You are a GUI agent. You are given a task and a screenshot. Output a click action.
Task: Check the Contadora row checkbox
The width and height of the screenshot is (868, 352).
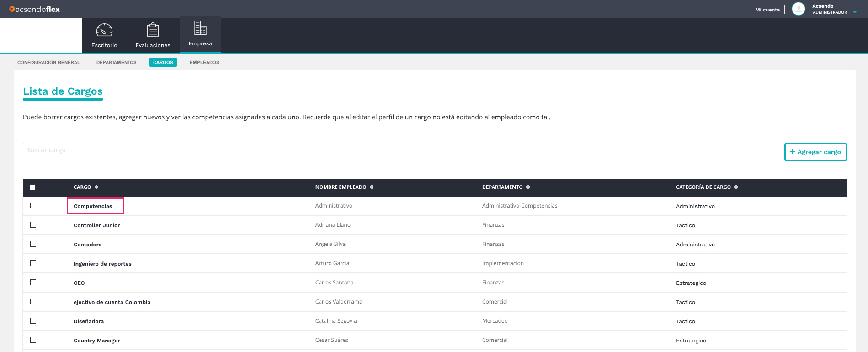click(x=33, y=244)
